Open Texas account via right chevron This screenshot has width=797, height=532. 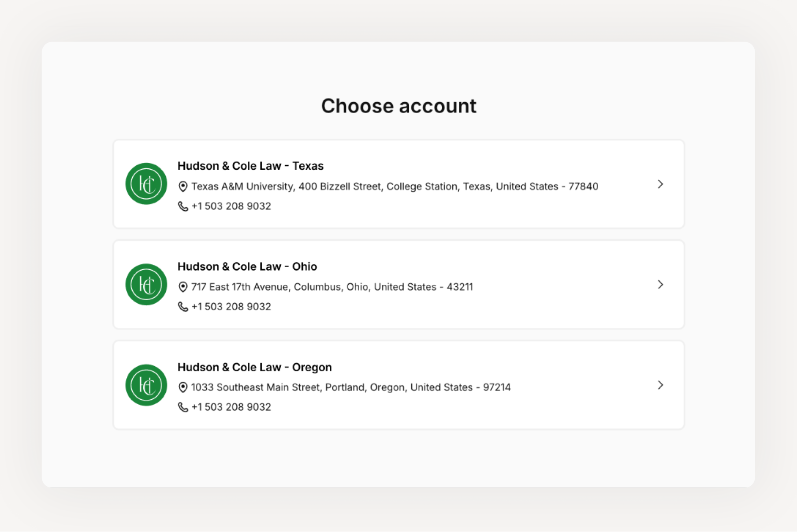[x=660, y=184]
